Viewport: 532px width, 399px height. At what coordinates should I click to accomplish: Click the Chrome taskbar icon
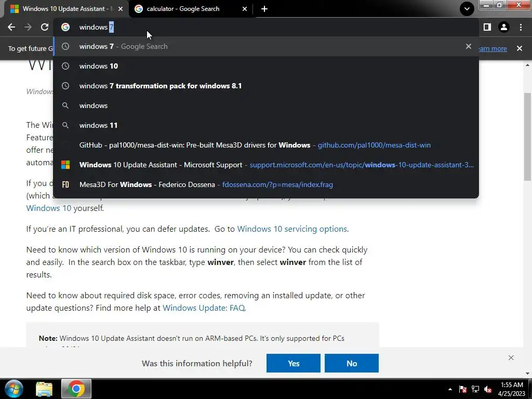(76, 389)
